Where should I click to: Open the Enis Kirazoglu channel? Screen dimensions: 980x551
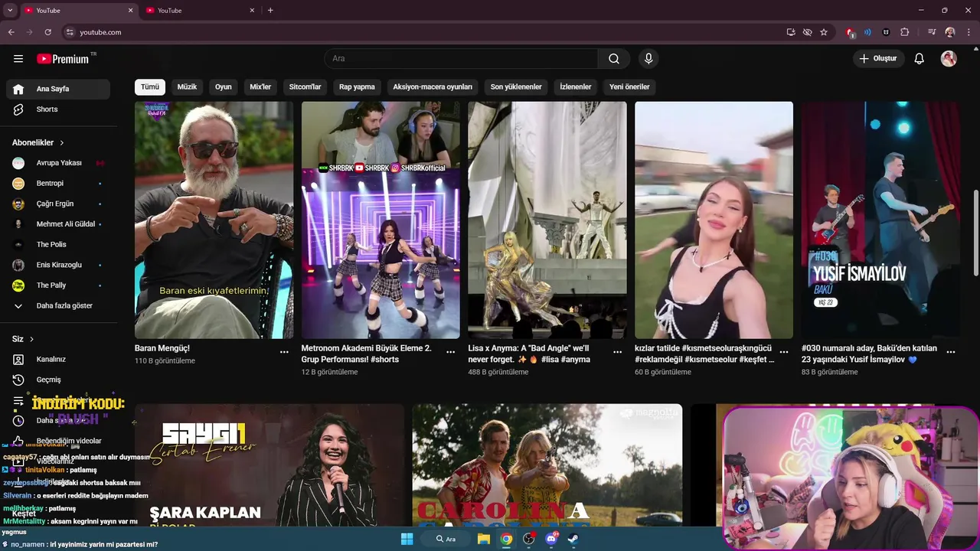pyautogui.click(x=58, y=265)
